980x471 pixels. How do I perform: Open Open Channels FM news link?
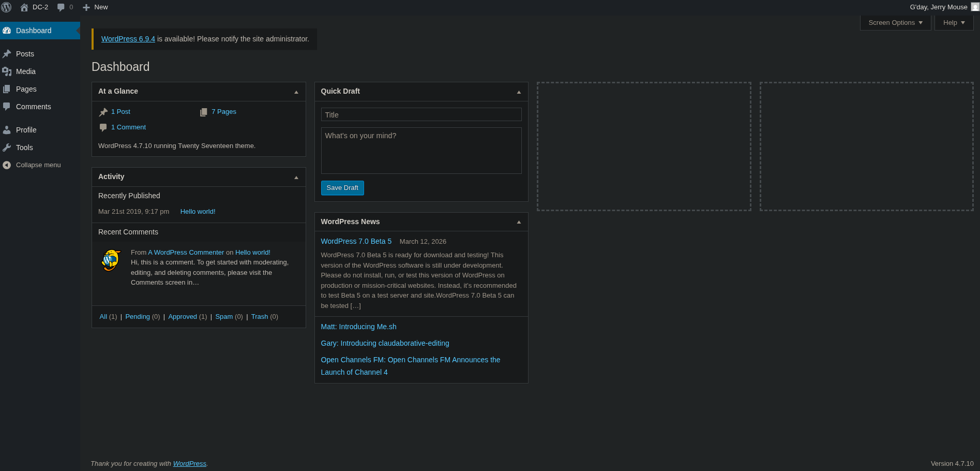coord(411,366)
